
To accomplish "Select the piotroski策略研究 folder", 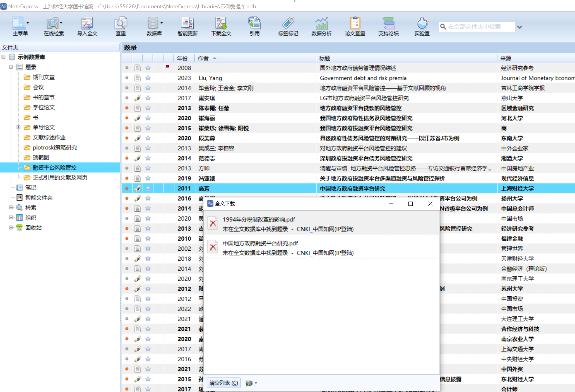I will click(55, 147).
